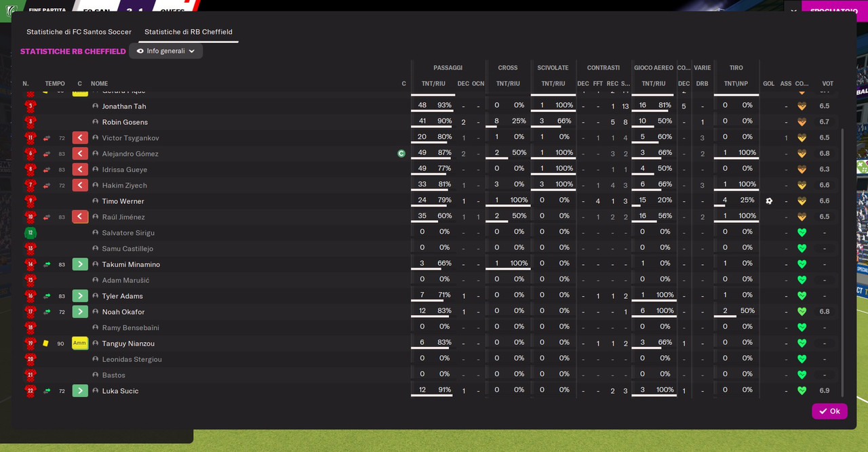Confirm with the Ok button
Viewport: 868px width, 452px height.
pyautogui.click(x=829, y=411)
